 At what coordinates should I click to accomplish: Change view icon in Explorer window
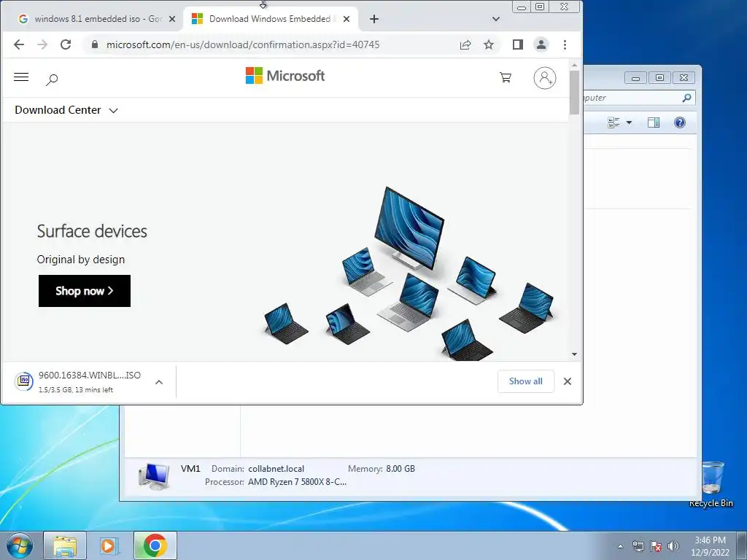(614, 122)
